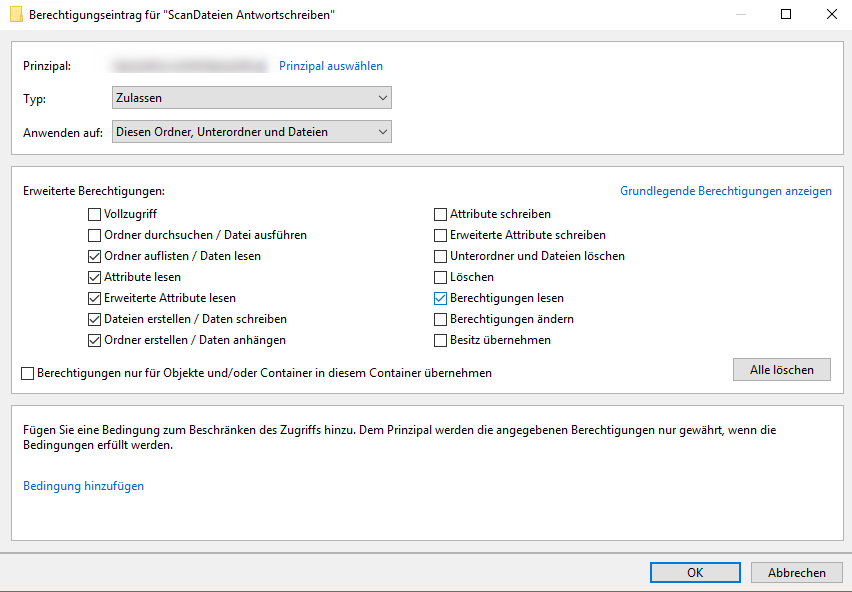Cancel with the Abbrechen button

point(797,572)
